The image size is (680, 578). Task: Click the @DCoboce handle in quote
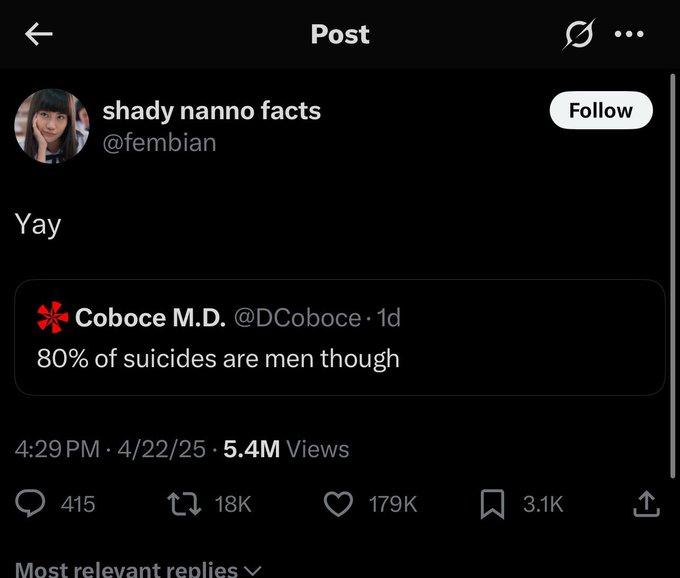click(x=297, y=318)
